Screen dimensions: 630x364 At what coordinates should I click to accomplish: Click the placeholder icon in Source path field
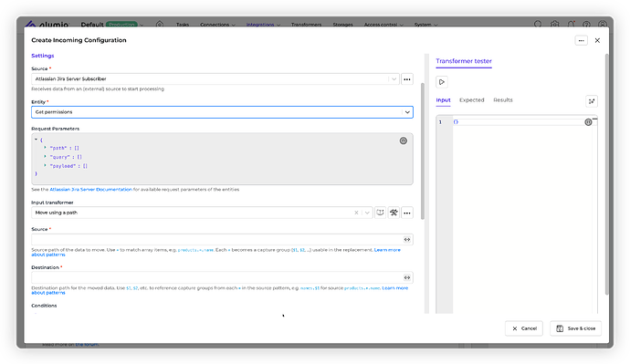tap(407, 240)
